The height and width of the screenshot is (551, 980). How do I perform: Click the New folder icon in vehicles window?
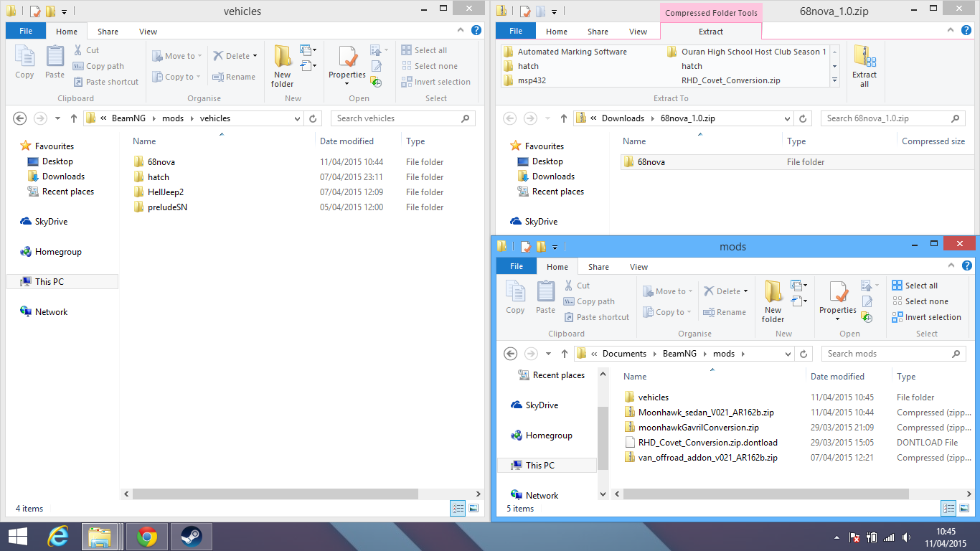click(283, 66)
